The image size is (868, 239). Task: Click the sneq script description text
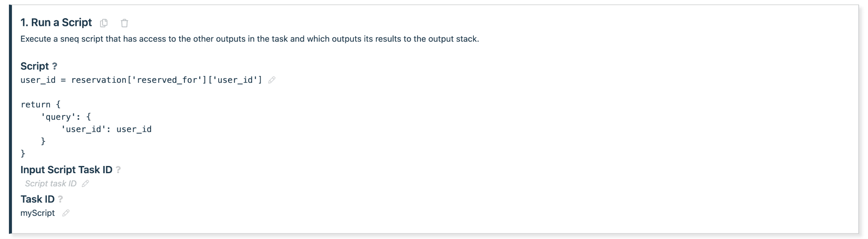[x=249, y=39]
